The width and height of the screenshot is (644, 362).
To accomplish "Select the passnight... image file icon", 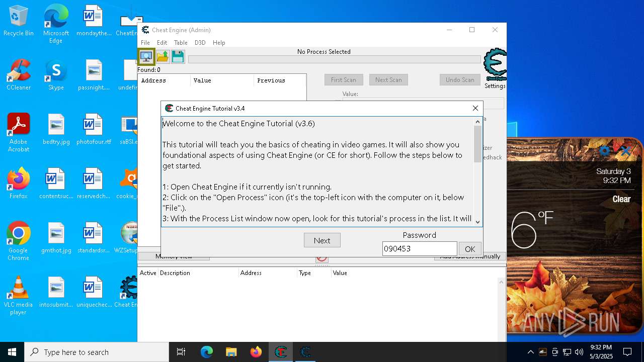I will pyautogui.click(x=94, y=75).
